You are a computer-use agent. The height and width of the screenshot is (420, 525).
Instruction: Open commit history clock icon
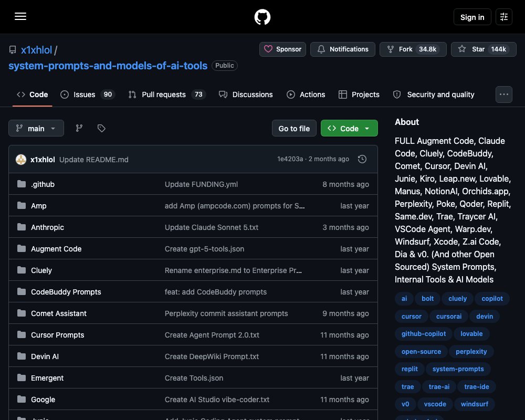[x=362, y=159]
